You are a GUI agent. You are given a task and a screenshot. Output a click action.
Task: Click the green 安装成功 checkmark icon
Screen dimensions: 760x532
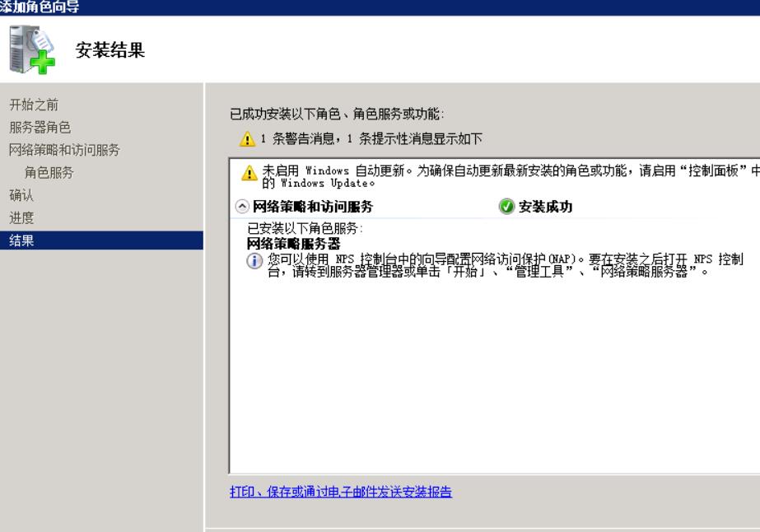click(506, 207)
